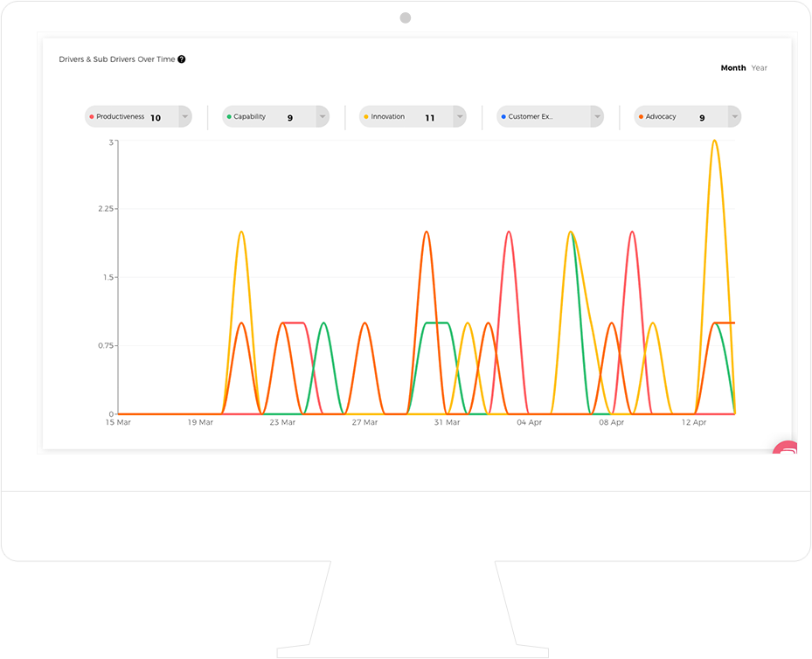
Task: Toggle the Capability series pill
Action: pyautogui.click(x=275, y=116)
